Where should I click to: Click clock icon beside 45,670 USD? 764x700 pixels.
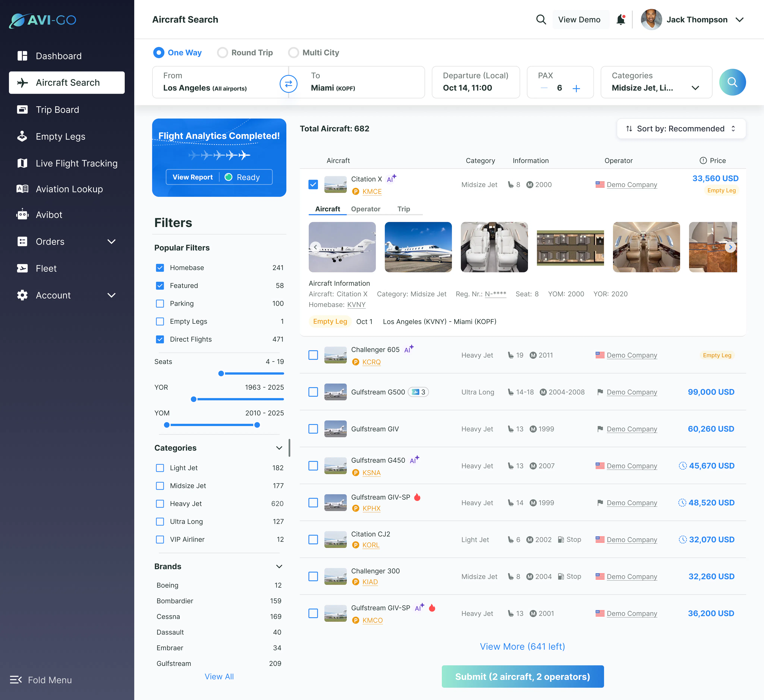[x=683, y=466]
